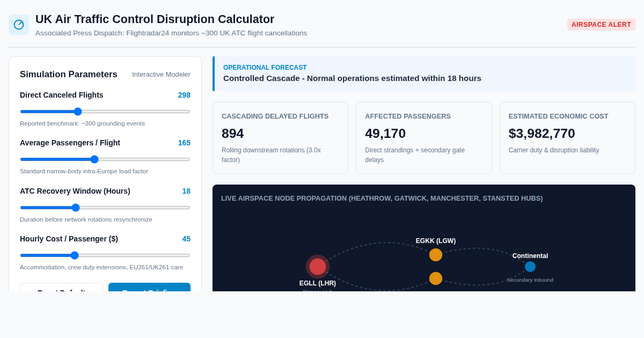Click the AFFECTED PASSENGERS card title
The width and height of the screenshot is (644, 338).
(x=408, y=116)
